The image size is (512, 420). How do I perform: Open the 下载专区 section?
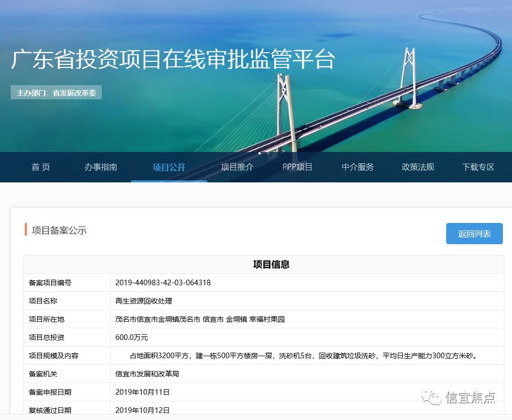pyautogui.click(x=478, y=167)
